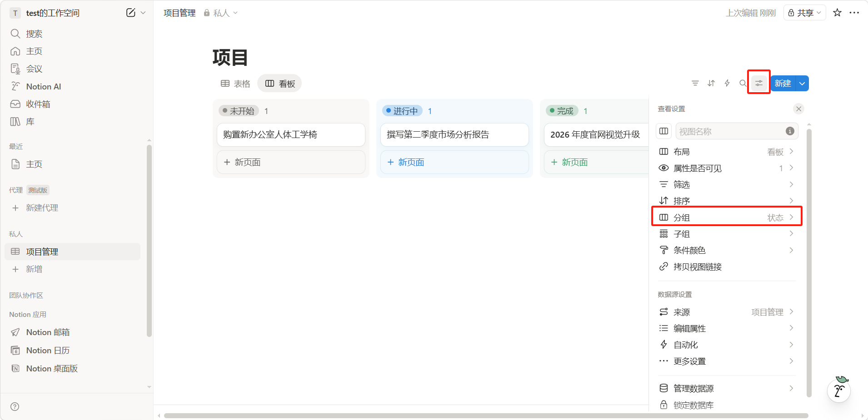Open the help question mark icon
The height and width of the screenshot is (420, 868).
(15, 406)
